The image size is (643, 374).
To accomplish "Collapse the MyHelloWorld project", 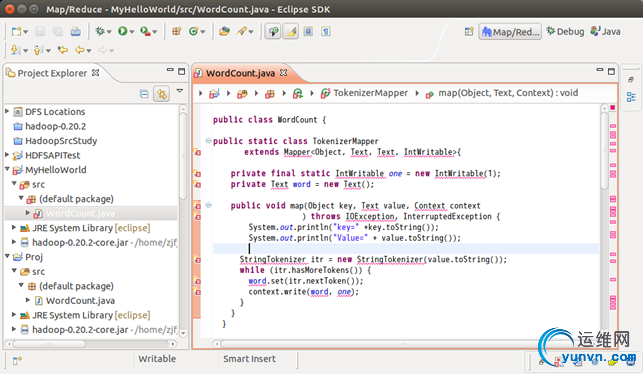I will click(x=7, y=169).
